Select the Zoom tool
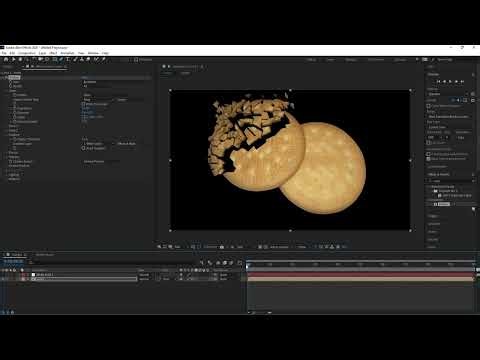The height and width of the screenshot is (360, 480). [x=27, y=59]
